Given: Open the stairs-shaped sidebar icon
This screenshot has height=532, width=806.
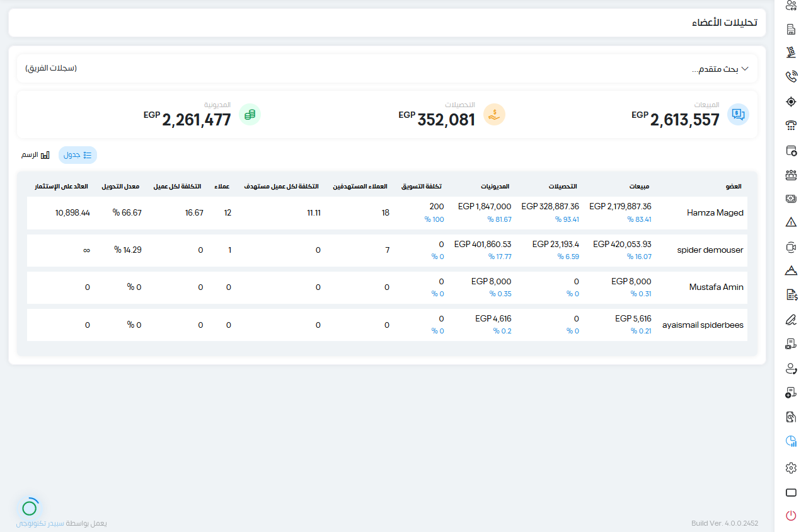Looking at the screenshot, I should tap(792, 53).
